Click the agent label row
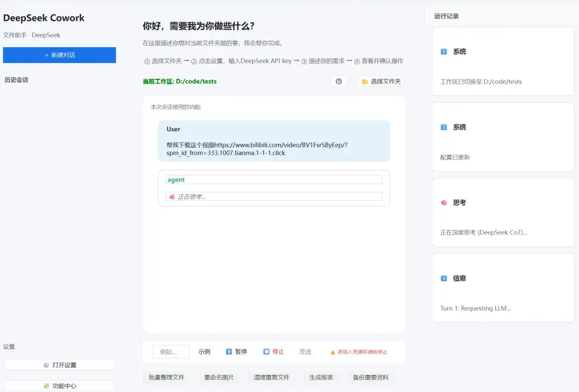 (x=273, y=179)
